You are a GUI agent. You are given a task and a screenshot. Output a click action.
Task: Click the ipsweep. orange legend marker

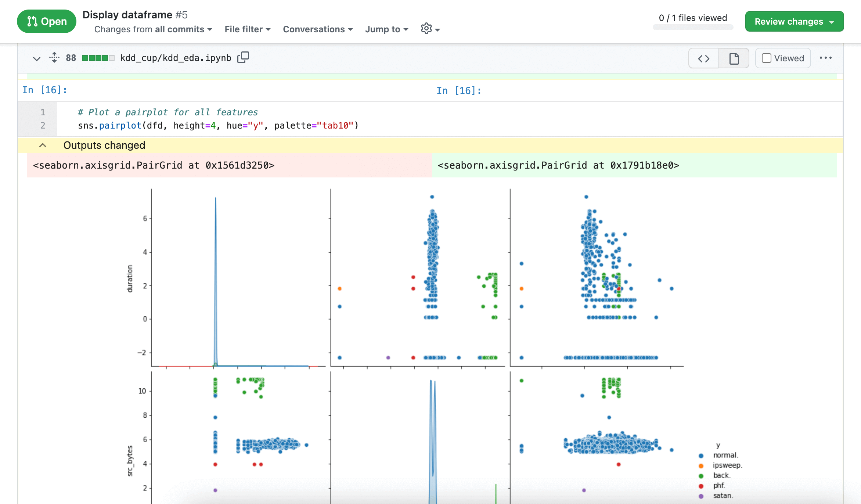pyautogui.click(x=701, y=466)
